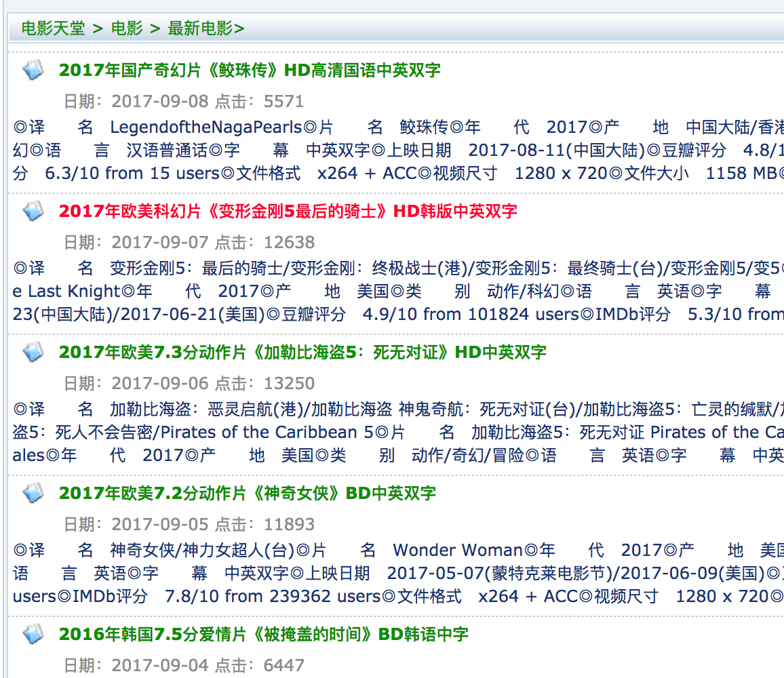Screen dimensions: 784x678
Task: Click the icon beside 被掩盖的时间 title
Action: click(x=33, y=634)
